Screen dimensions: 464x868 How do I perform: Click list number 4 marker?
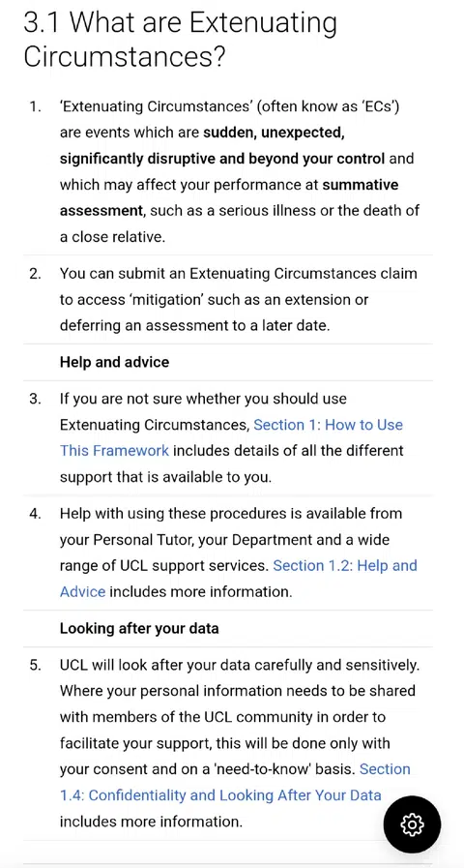(36, 514)
